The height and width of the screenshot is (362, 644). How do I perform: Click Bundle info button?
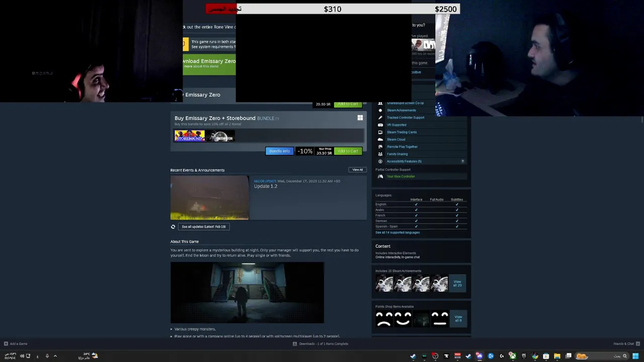279,151
